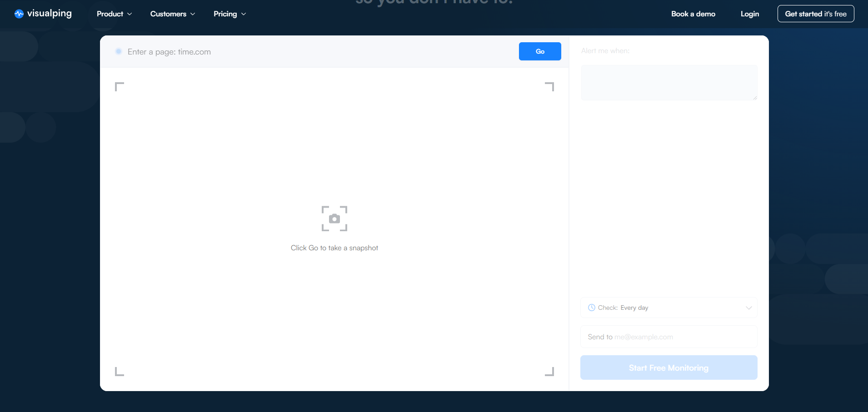
Task: Click the bottom-left crop corner bracket
Action: tap(119, 372)
